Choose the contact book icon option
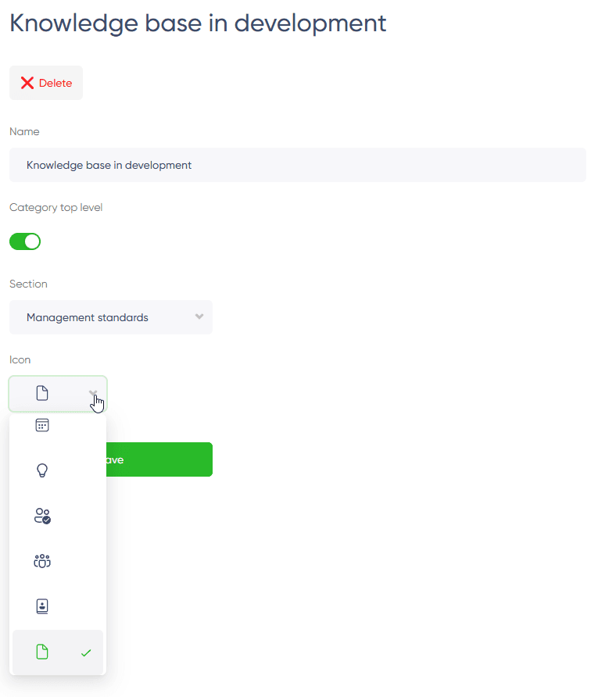616x697 pixels. tap(42, 606)
